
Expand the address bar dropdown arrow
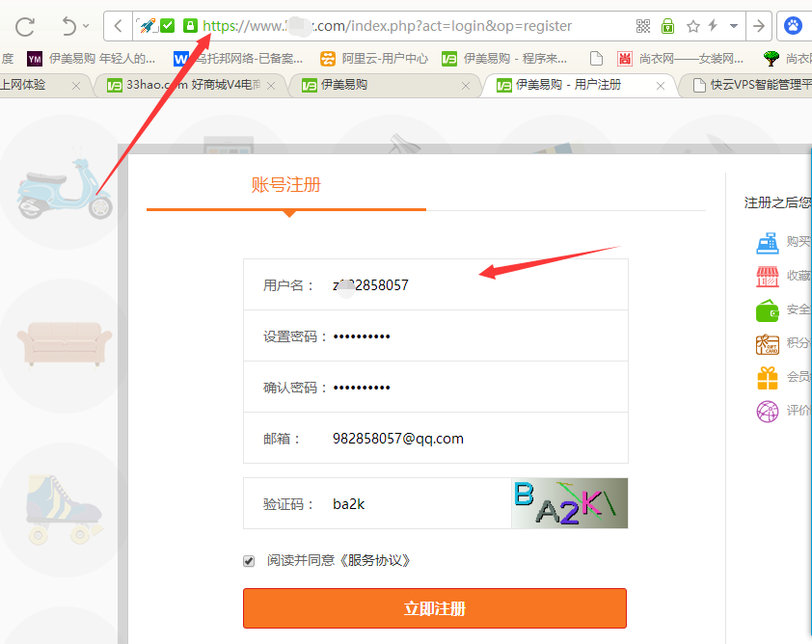pos(733,25)
